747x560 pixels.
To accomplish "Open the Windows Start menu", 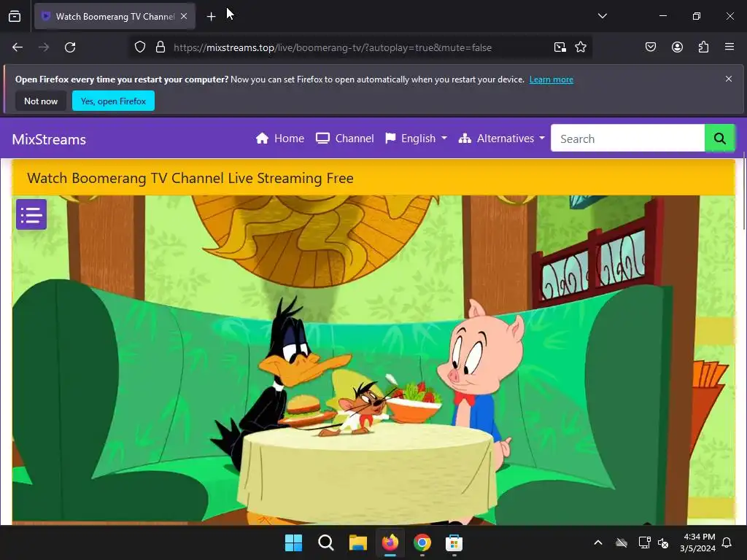I will tap(293, 542).
